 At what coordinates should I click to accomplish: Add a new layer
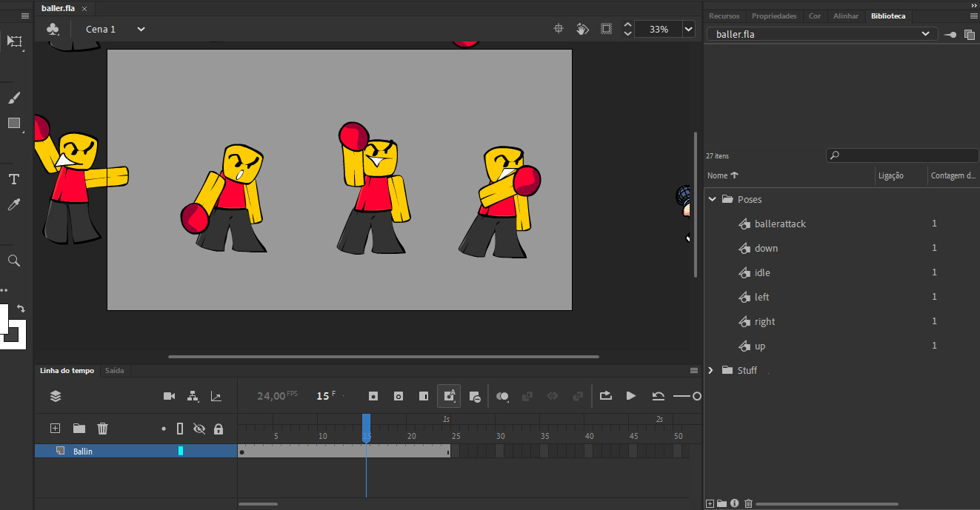[x=55, y=428]
